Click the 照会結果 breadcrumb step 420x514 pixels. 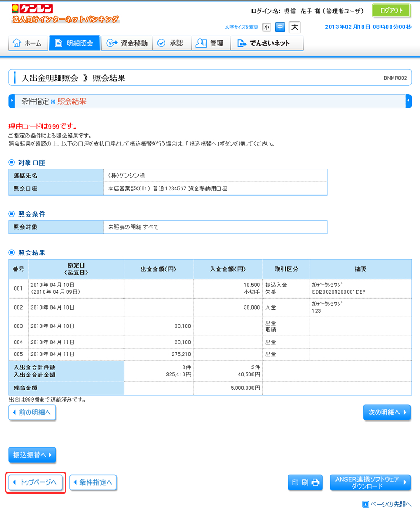pos(72,101)
